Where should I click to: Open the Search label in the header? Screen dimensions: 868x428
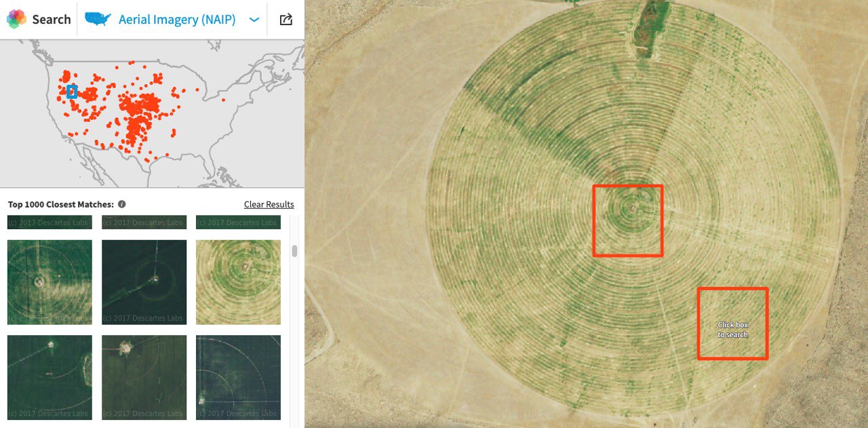tap(52, 20)
